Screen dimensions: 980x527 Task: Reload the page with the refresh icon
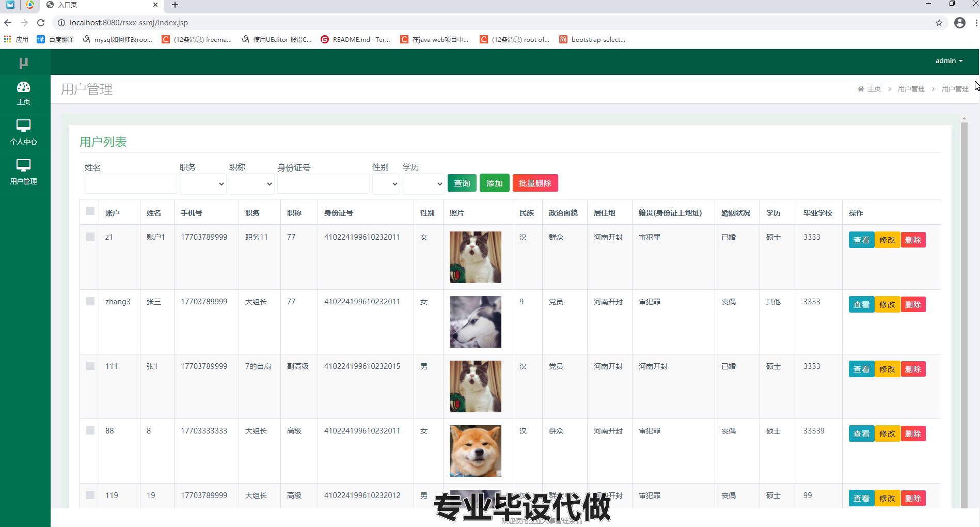click(x=41, y=23)
